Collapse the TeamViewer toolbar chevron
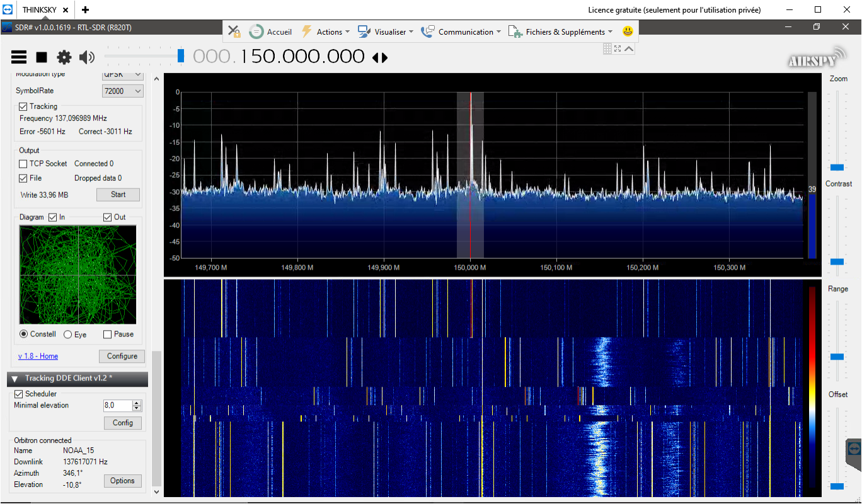Viewport: 862px width, 504px height. (x=629, y=49)
